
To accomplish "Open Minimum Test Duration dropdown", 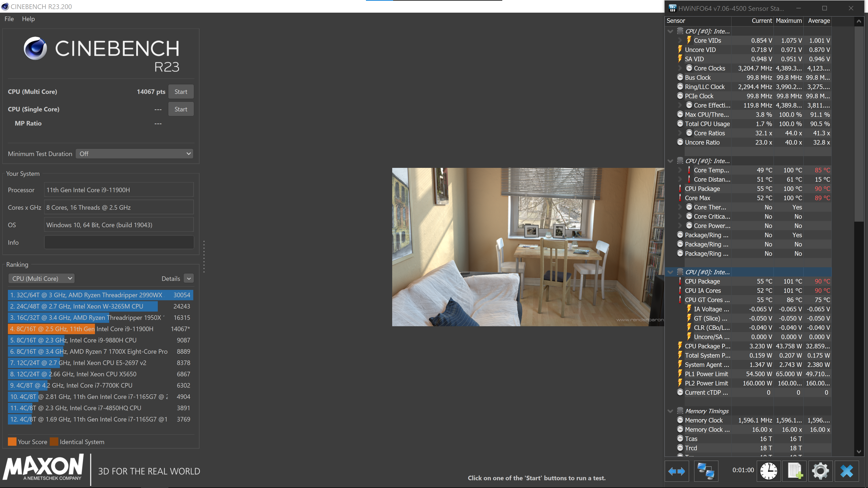I will [134, 154].
